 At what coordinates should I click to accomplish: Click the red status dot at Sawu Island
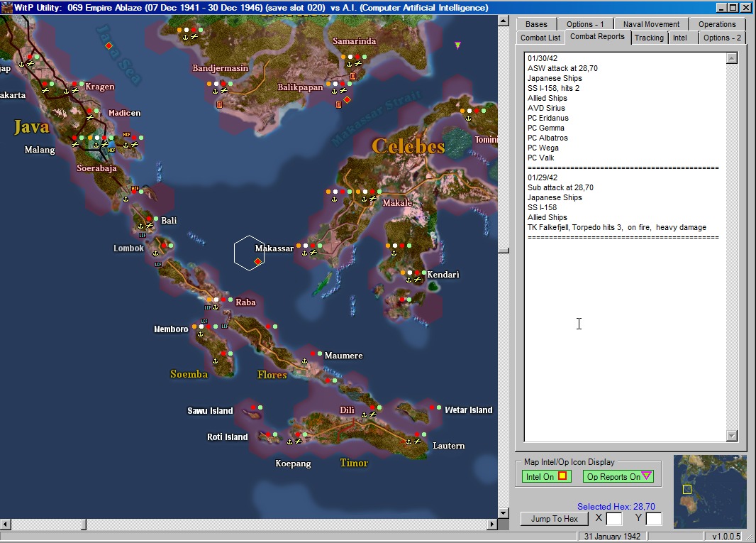point(252,408)
